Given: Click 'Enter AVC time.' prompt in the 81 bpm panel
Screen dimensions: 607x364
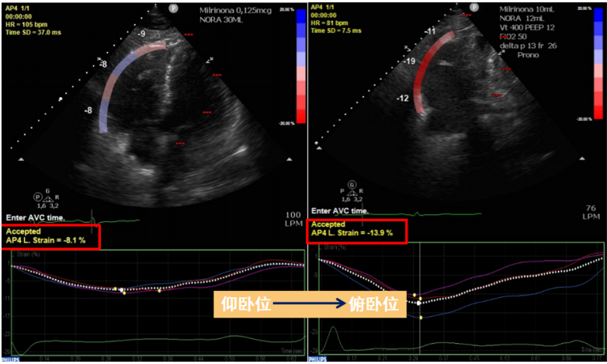Looking at the screenshot, I should pos(340,211).
